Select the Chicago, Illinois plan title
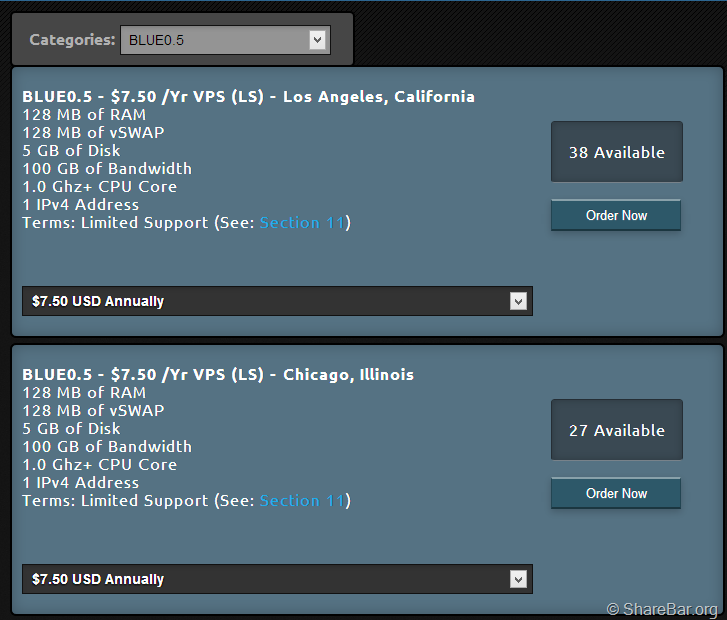 (x=218, y=375)
